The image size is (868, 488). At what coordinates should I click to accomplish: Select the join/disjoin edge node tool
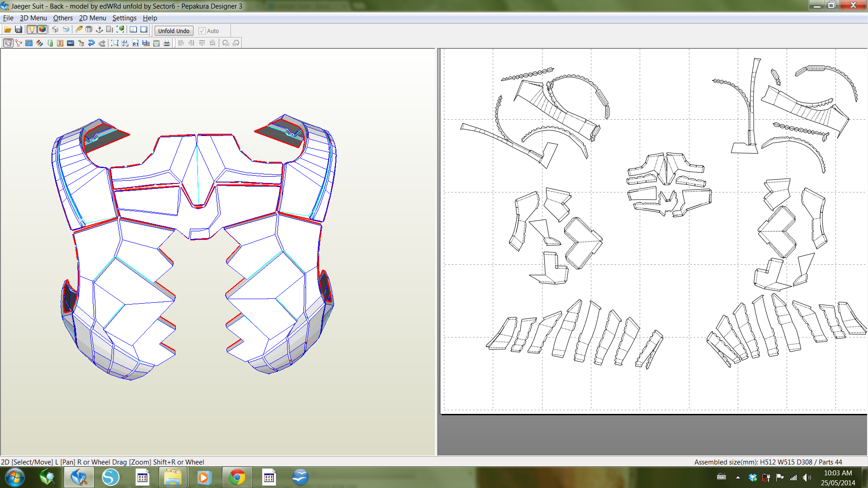19,43
